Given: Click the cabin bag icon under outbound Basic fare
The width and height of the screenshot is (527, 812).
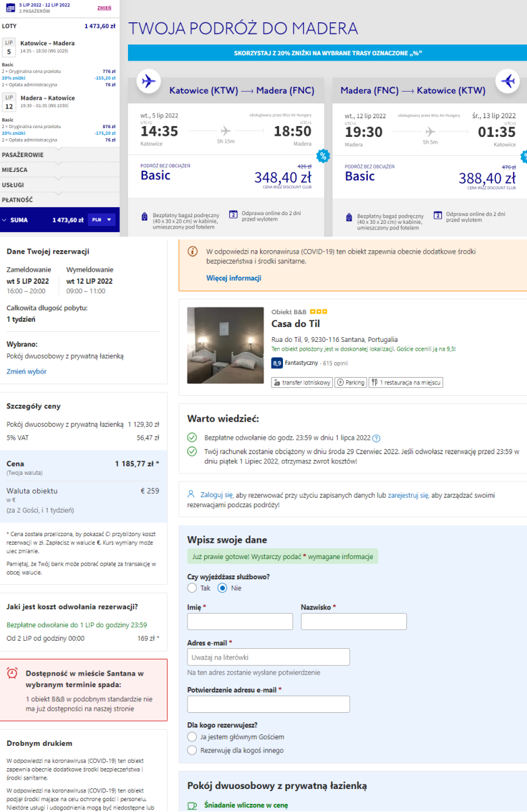Looking at the screenshot, I should coord(144,217).
